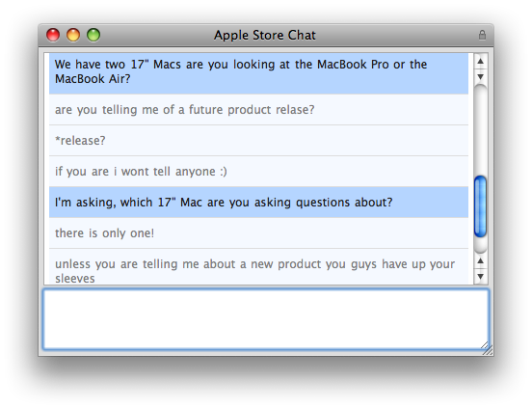Select the "i wont tell anyone :)" message
The width and height of the screenshot is (532, 409).
[x=258, y=172]
